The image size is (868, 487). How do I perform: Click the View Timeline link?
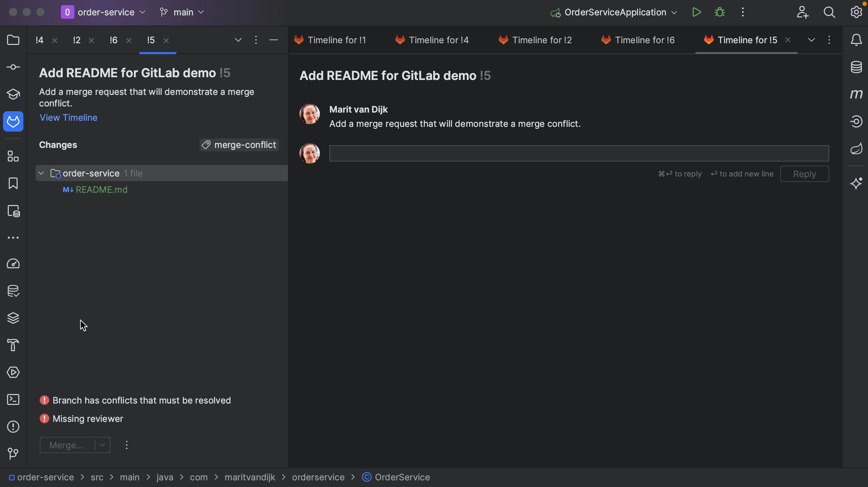click(x=68, y=117)
